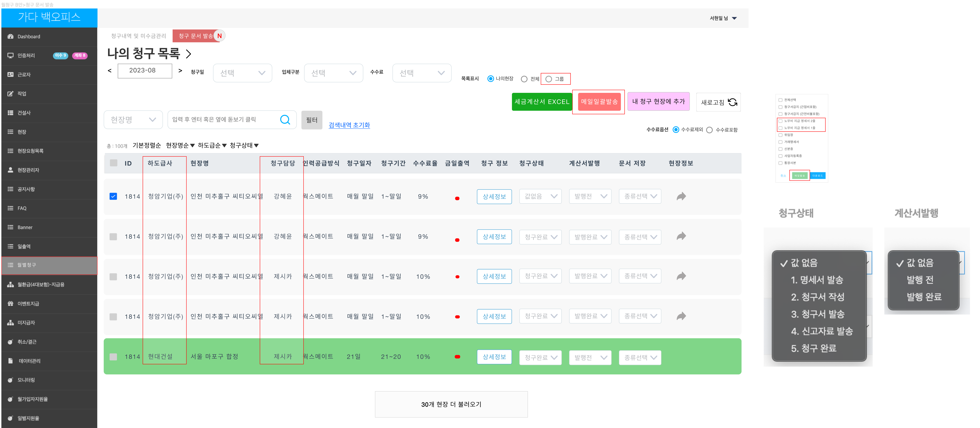This screenshot has height=428, width=980.
Task: Check the 현대건설 row checkbox
Action: pos(113,356)
